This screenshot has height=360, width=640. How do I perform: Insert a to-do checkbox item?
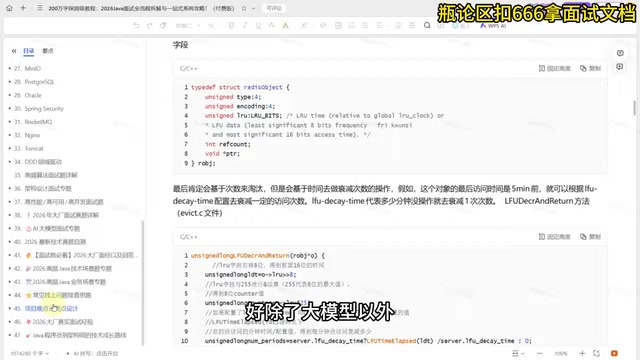(x=338, y=25)
